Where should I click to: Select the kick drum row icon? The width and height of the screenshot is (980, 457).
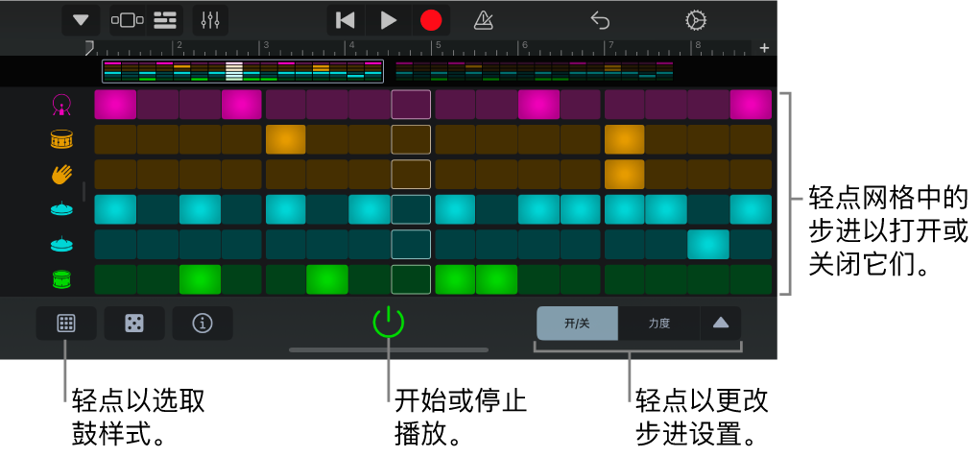click(61, 105)
